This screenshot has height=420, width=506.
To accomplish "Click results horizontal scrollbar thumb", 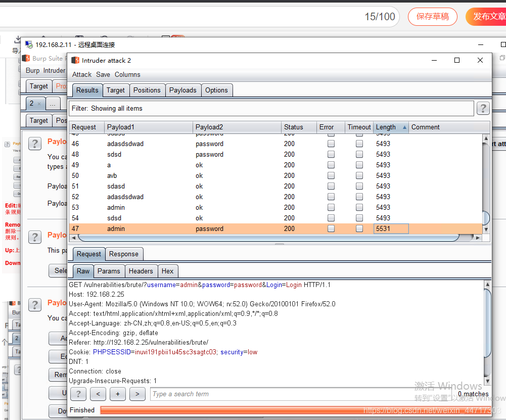I will [x=268, y=238].
